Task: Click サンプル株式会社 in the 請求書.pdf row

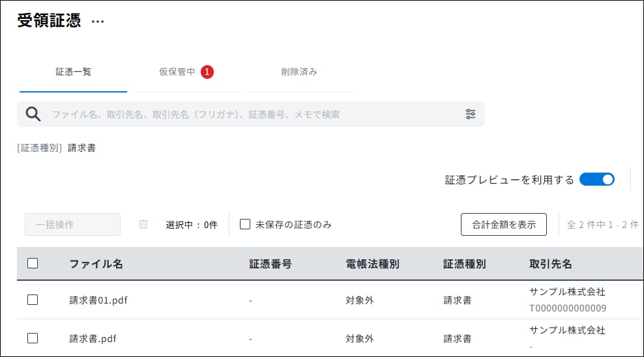Action: click(567, 330)
